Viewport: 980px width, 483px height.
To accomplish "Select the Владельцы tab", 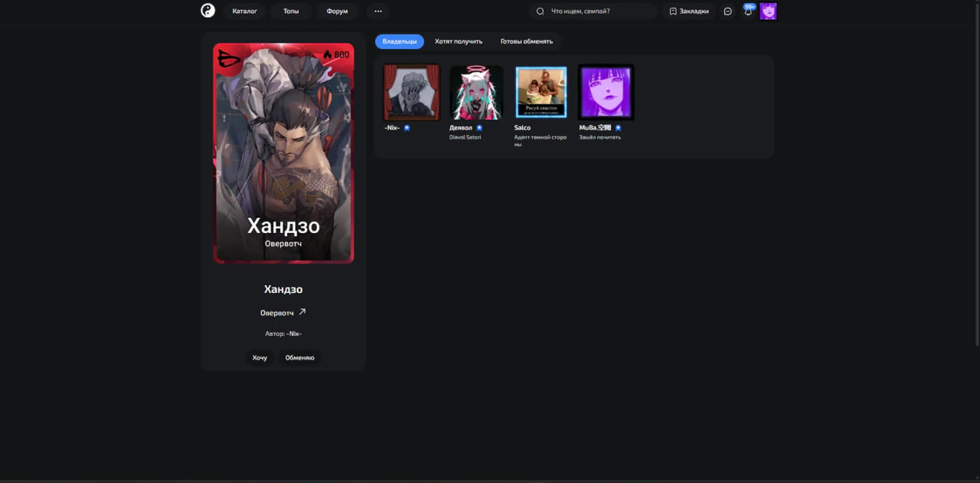I will tap(400, 42).
